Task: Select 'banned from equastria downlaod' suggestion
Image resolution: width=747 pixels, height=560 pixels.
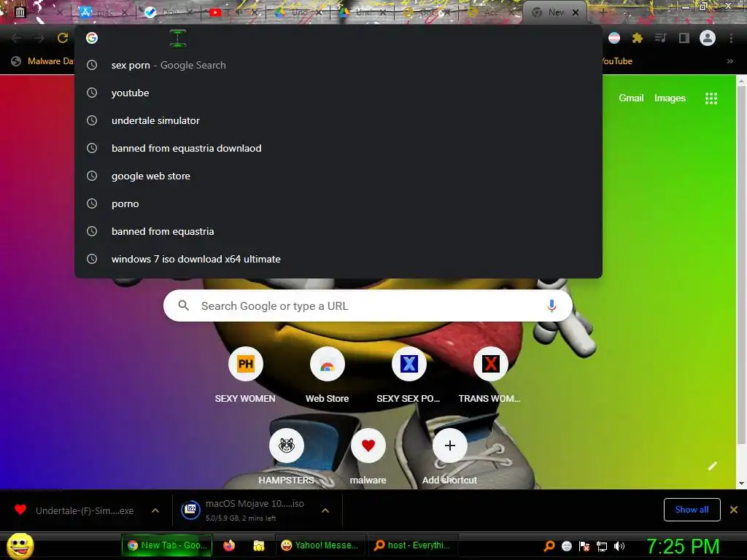Action: (338, 148)
